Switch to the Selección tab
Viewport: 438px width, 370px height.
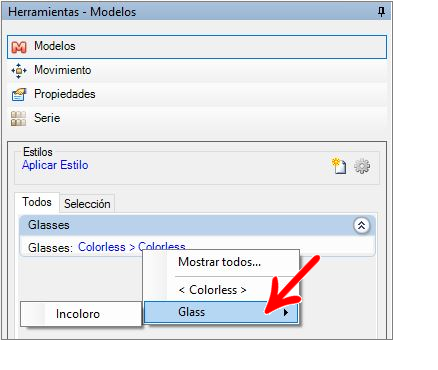(x=87, y=204)
